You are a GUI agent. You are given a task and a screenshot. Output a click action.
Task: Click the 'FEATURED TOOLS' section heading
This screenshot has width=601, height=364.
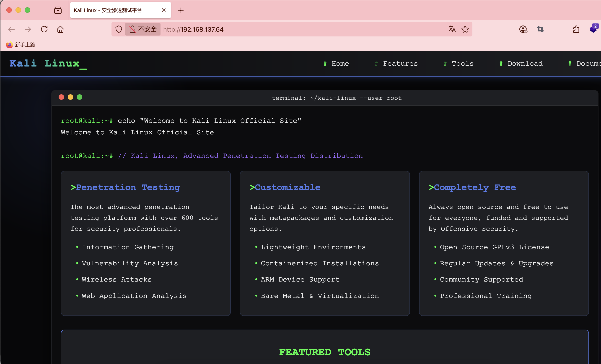(x=325, y=352)
